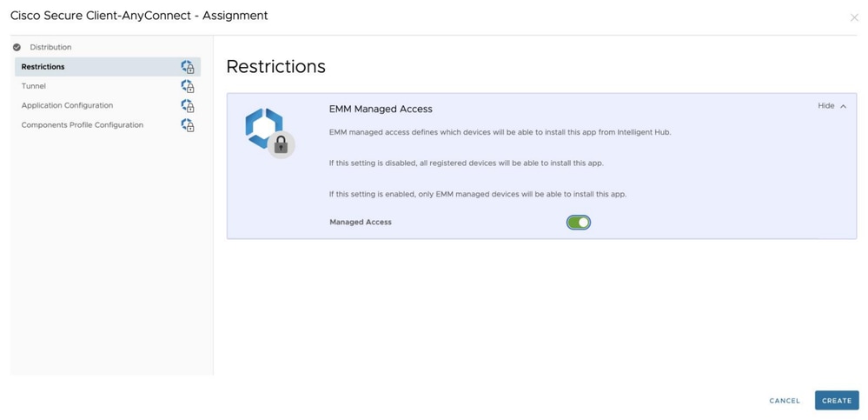This screenshot has height=420, width=868.
Task: Click the Distribution completed checkmark icon
Action: [17, 47]
